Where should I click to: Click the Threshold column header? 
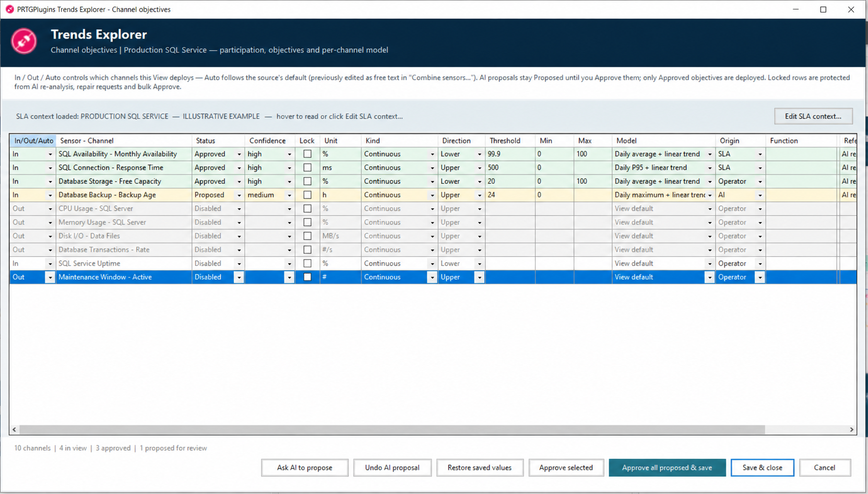510,140
